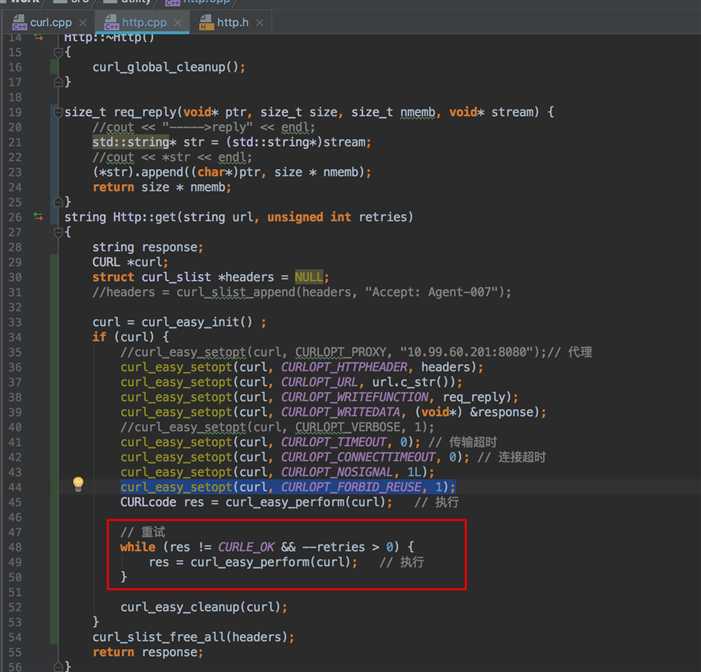701x672 pixels.
Task: Click the req_reply function name on line 19
Action: [145, 112]
